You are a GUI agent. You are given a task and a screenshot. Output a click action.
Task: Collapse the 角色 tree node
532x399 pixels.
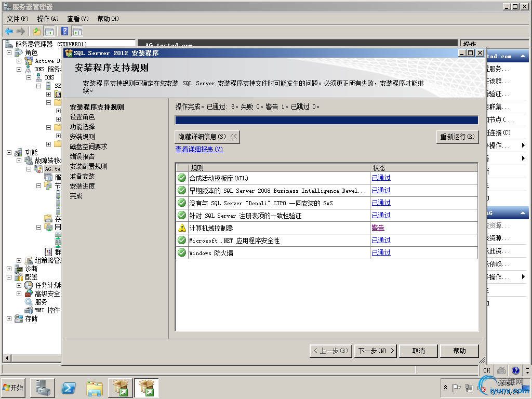pos(9,52)
